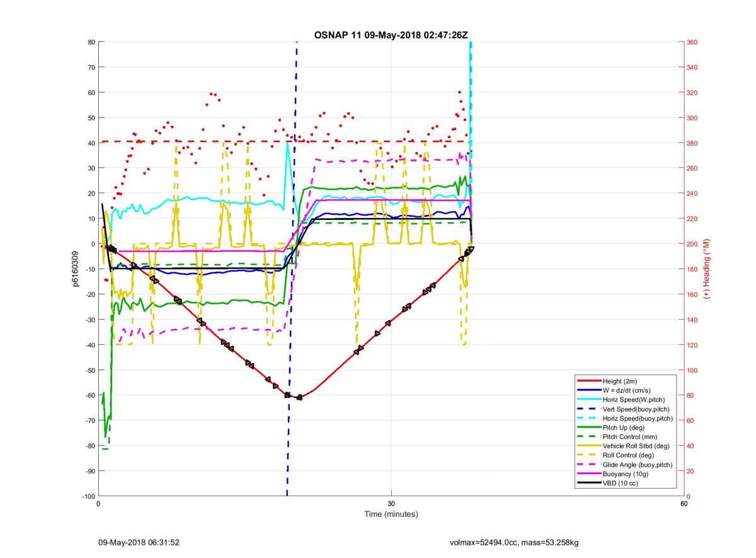This screenshot has width=756, height=558.
Task: Click the plot title OSNAP 11 09-May-2018 02:47:26Z
Action: pos(391,35)
